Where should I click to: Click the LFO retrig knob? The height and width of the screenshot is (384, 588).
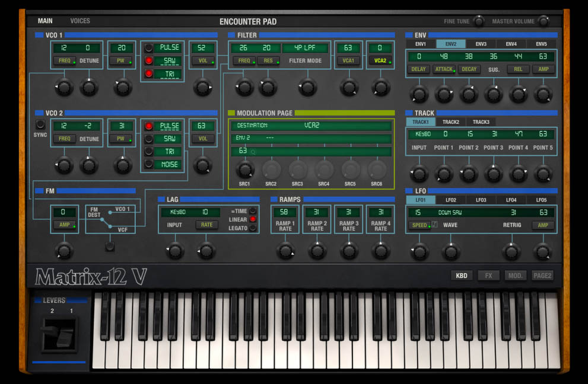[x=511, y=251]
